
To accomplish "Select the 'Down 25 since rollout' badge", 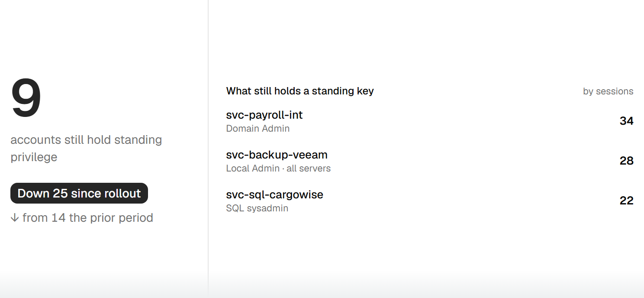I will (x=79, y=193).
